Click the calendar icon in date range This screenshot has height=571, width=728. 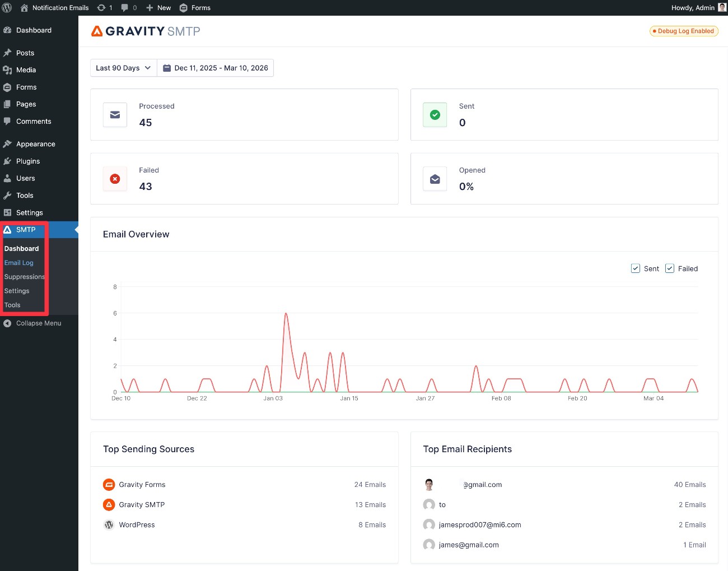(x=166, y=68)
